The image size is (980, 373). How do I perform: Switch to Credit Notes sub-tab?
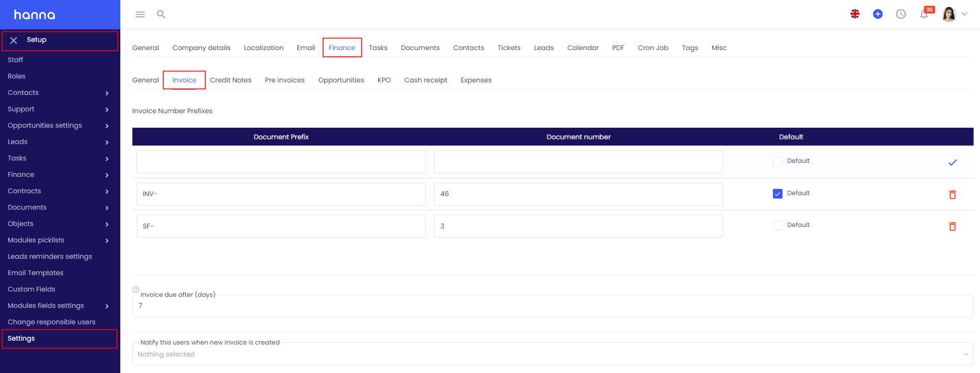(x=231, y=80)
